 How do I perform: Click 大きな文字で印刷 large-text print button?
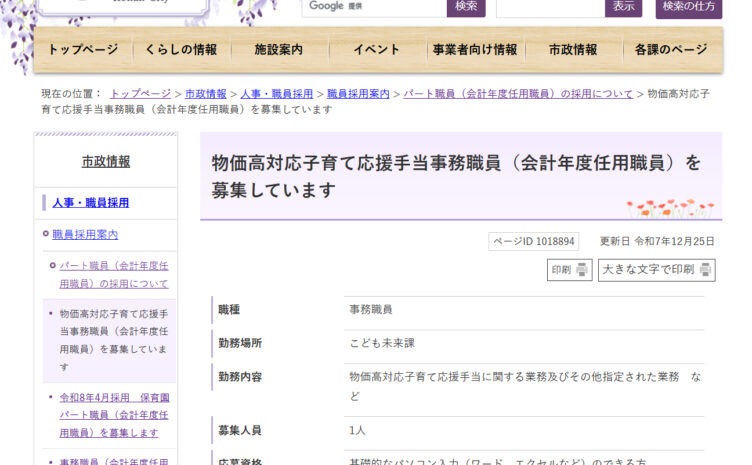(x=656, y=270)
